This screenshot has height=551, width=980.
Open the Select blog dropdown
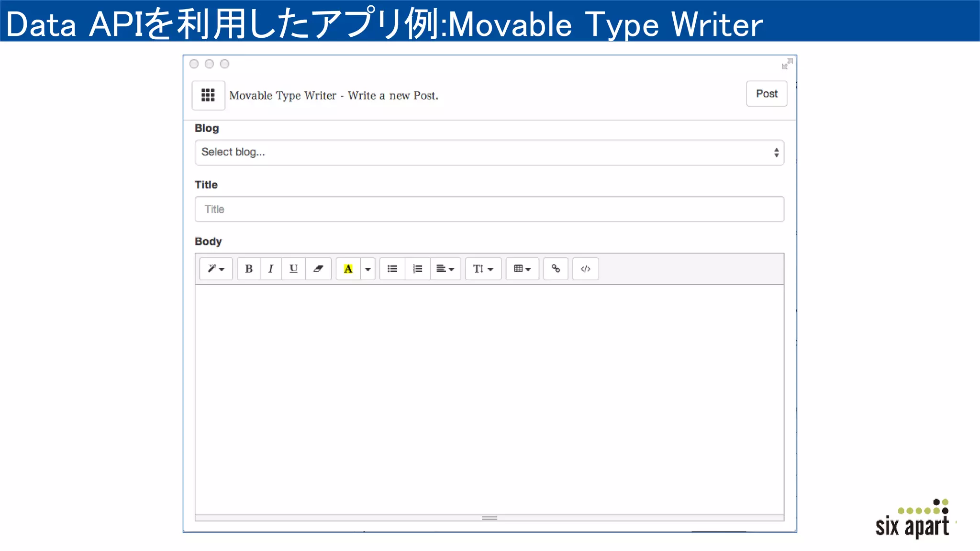coord(489,153)
